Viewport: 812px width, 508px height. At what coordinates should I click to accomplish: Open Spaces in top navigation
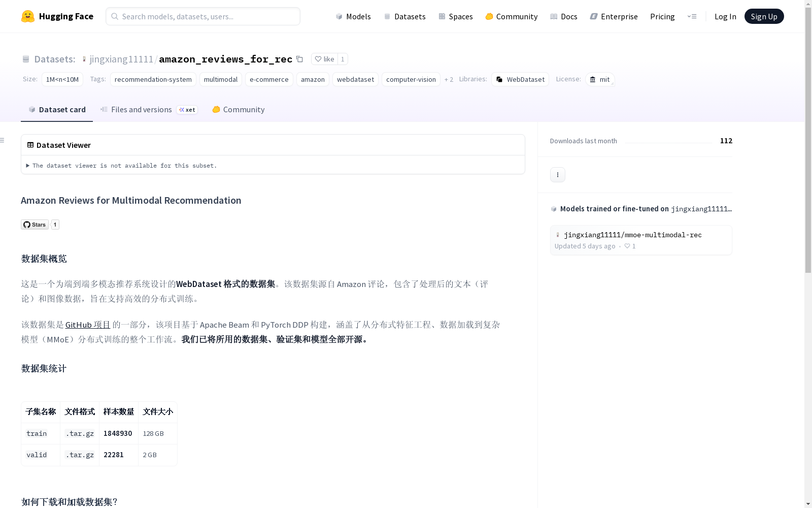tap(455, 16)
